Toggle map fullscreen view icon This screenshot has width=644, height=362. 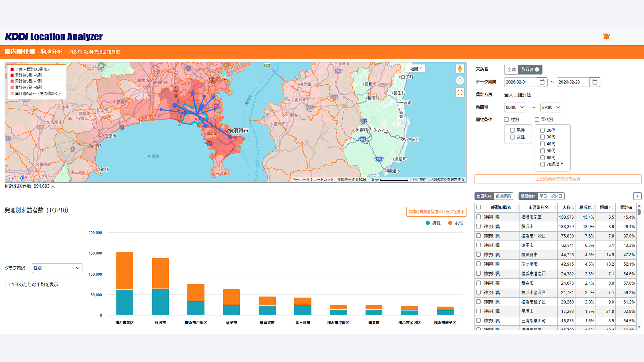pyautogui.click(x=460, y=93)
